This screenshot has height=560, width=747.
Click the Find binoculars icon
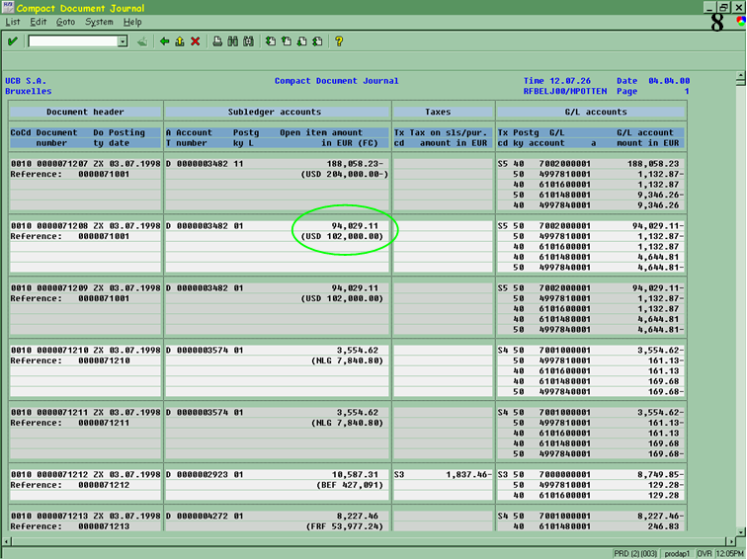232,41
